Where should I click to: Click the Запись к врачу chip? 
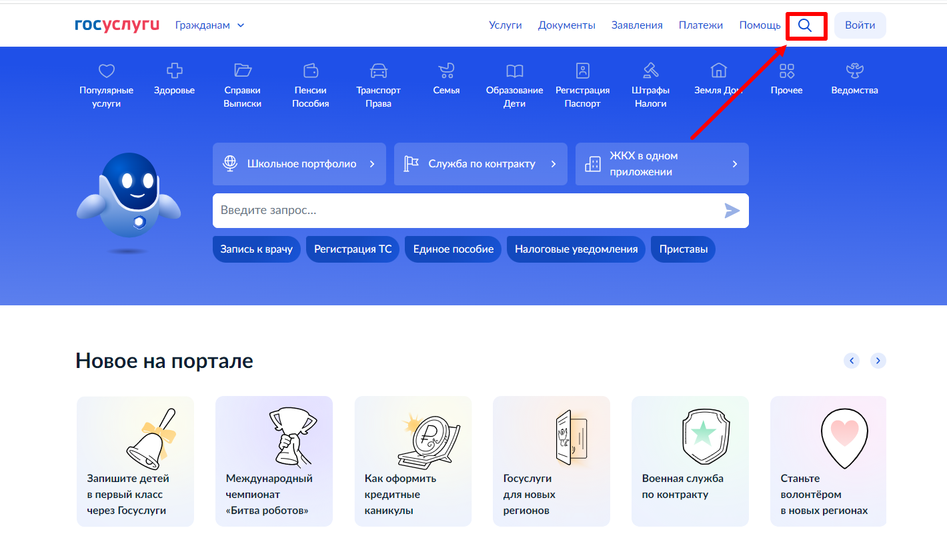click(x=256, y=249)
